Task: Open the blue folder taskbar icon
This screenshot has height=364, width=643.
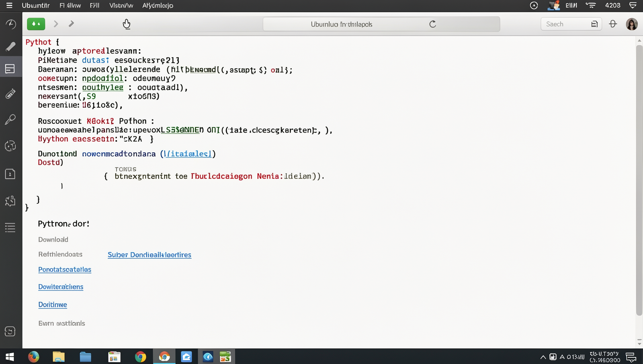Action: coord(85,357)
